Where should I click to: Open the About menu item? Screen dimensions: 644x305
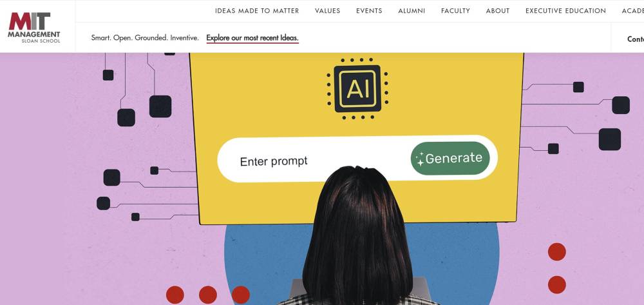tap(498, 11)
